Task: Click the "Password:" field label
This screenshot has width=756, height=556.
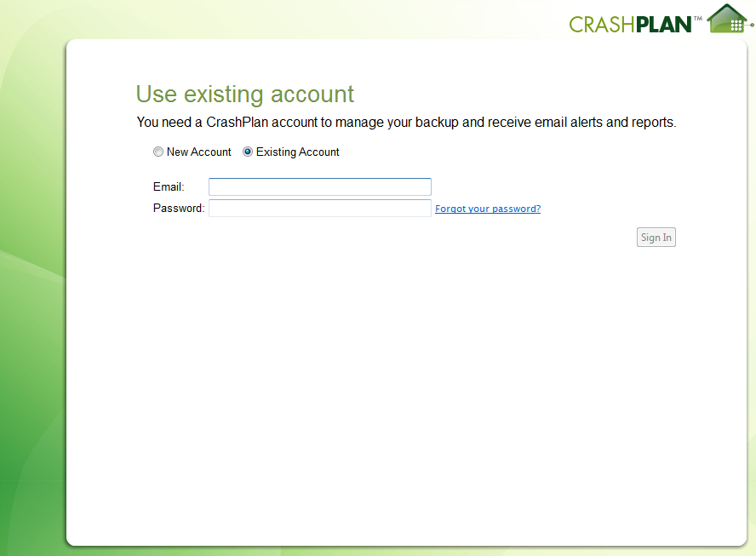Action: [x=179, y=209]
